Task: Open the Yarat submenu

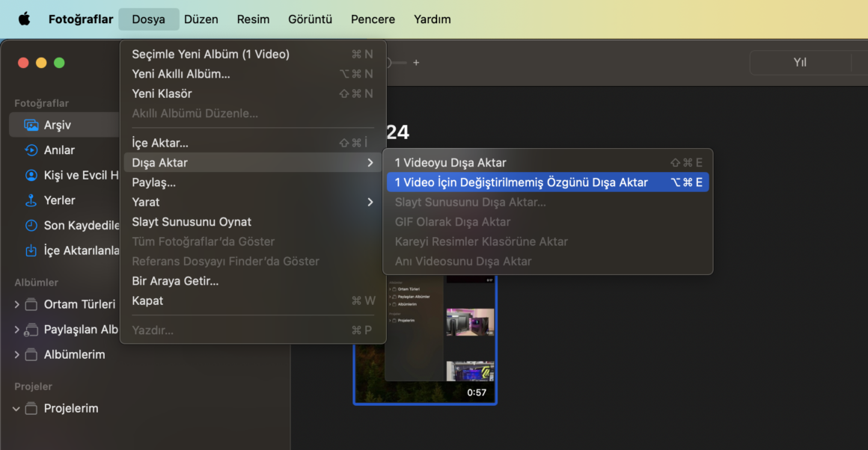Action: click(253, 202)
